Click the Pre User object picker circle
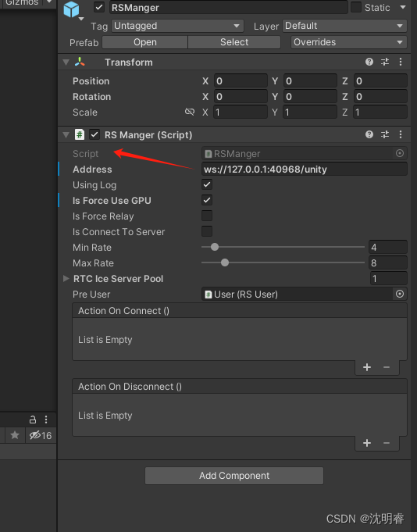The width and height of the screenshot is (417, 532). pyautogui.click(x=400, y=294)
